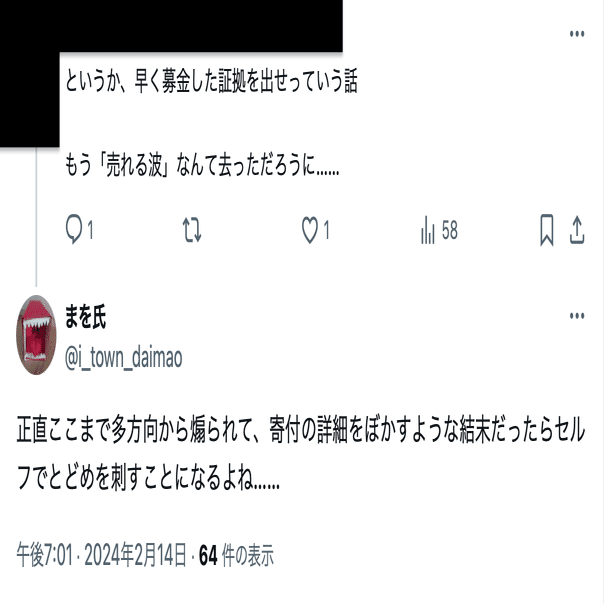
Task: Click the 58 views count number
Action: pos(450,230)
